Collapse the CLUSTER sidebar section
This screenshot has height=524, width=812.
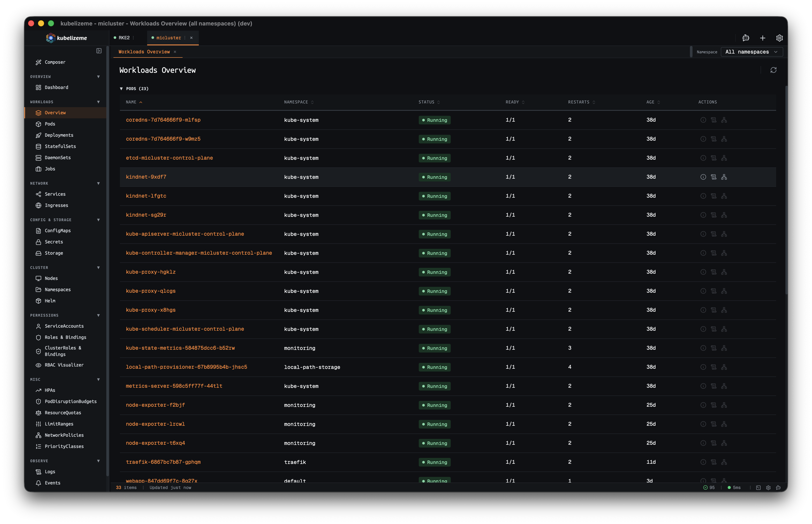tap(99, 267)
